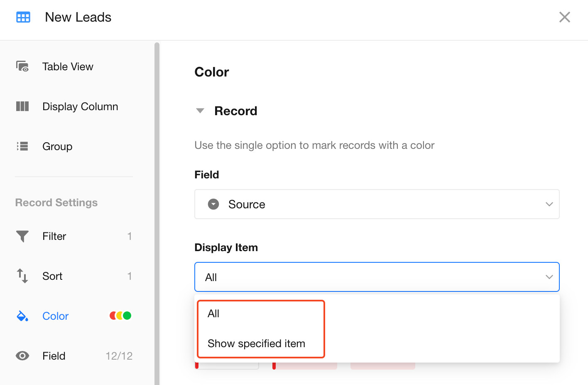Click the blue table grid icon
Screen dimensions: 588x385
(23, 17)
